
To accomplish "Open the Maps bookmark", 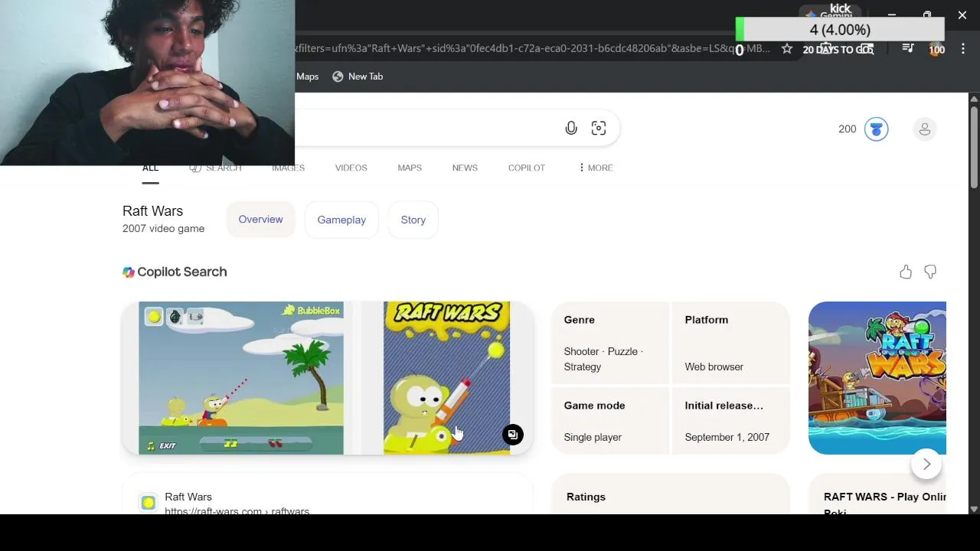I will [307, 77].
